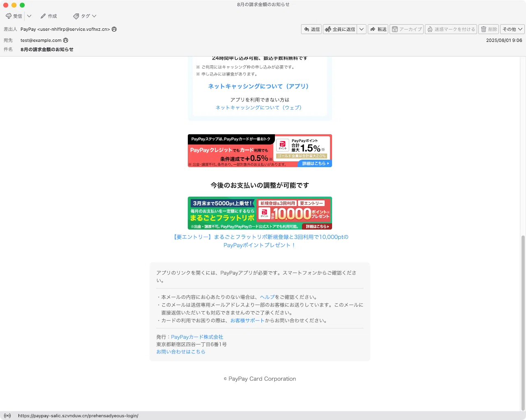Delete the message with 削除
Viewport: 526px width, 420px height.
[489, 29]
